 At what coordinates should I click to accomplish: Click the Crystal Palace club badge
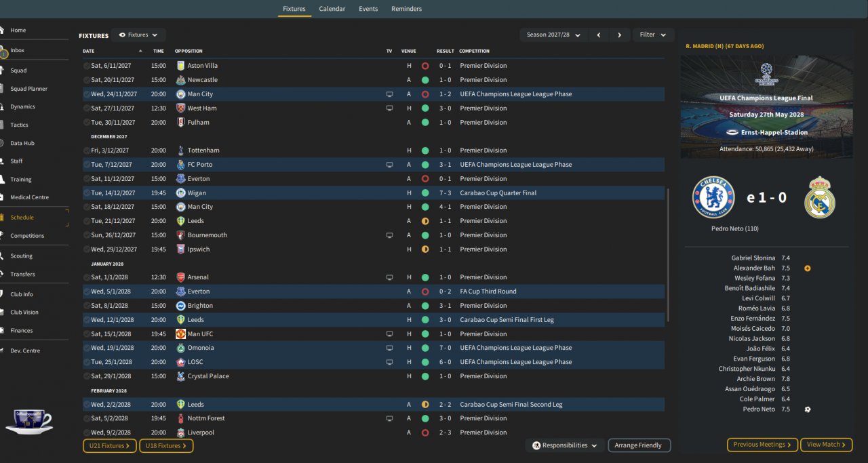coord(180,376)
